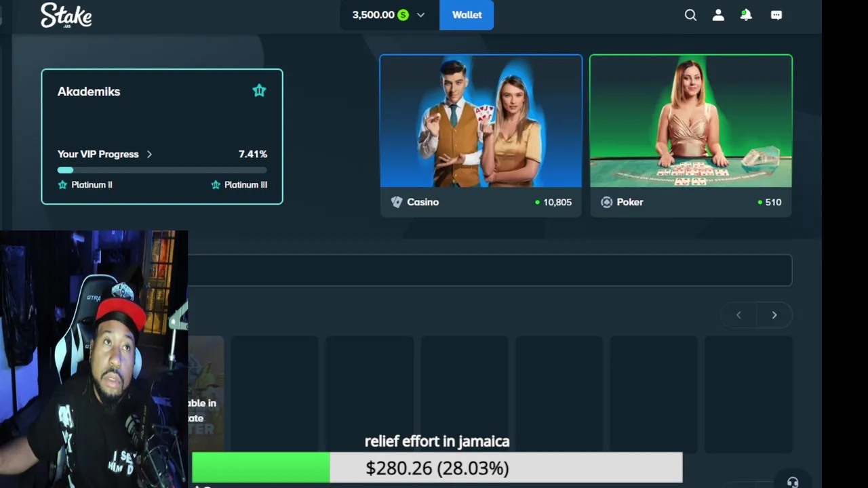Open the Casino card image

tap(481, 121)
